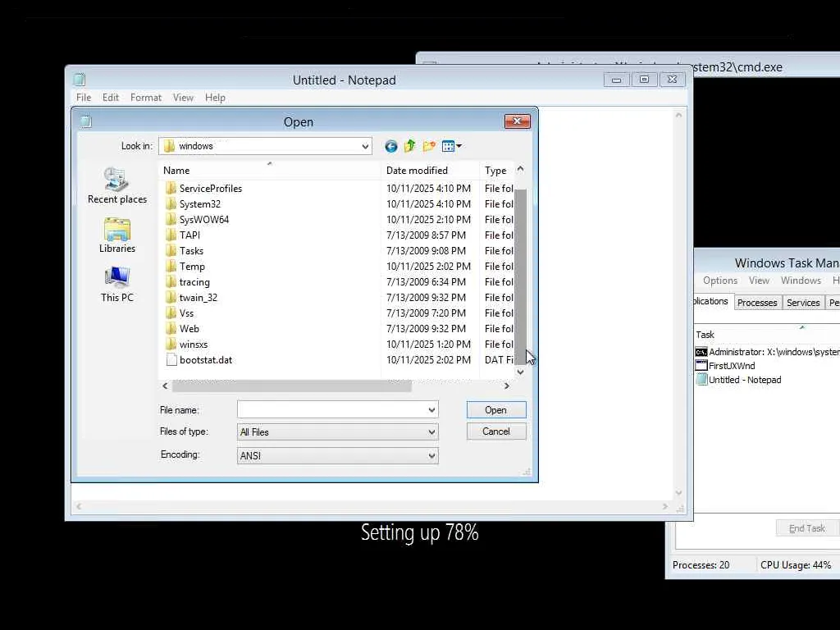This screenshot has width=840, height=630.
Task: Open Windows menu in Task Manager
Action: [801, 281]
